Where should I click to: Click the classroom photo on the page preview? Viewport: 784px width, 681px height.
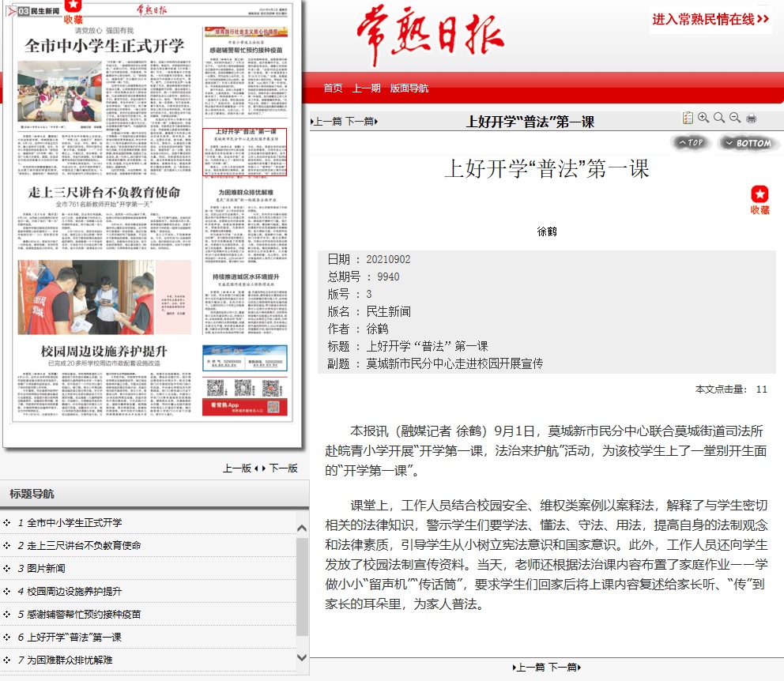coord(59,92)
